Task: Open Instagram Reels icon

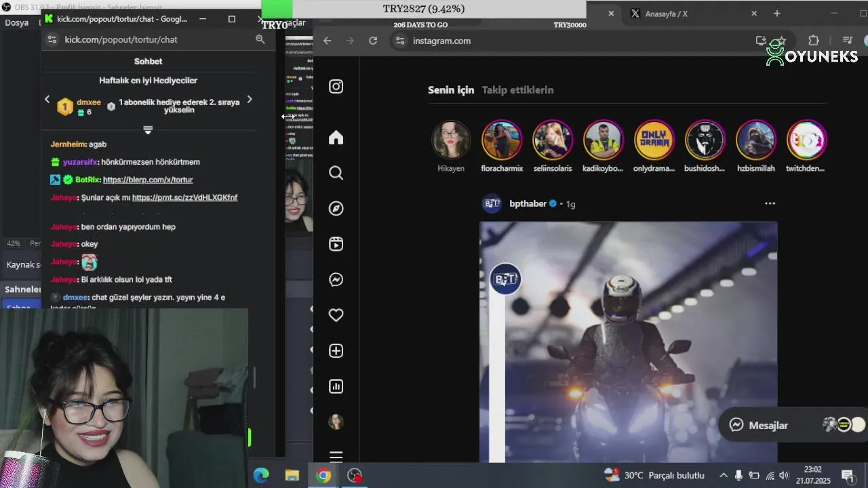Action: [x=336, y=244]
